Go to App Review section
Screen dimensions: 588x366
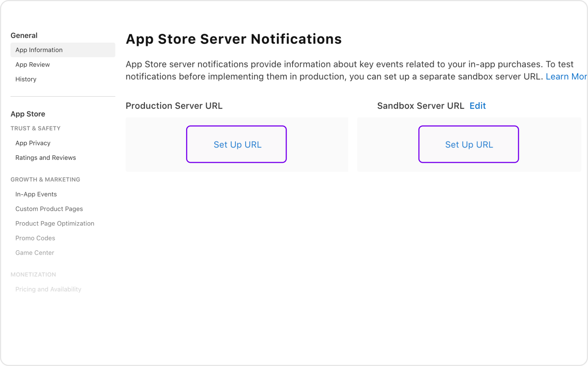(x=32, y=64)
